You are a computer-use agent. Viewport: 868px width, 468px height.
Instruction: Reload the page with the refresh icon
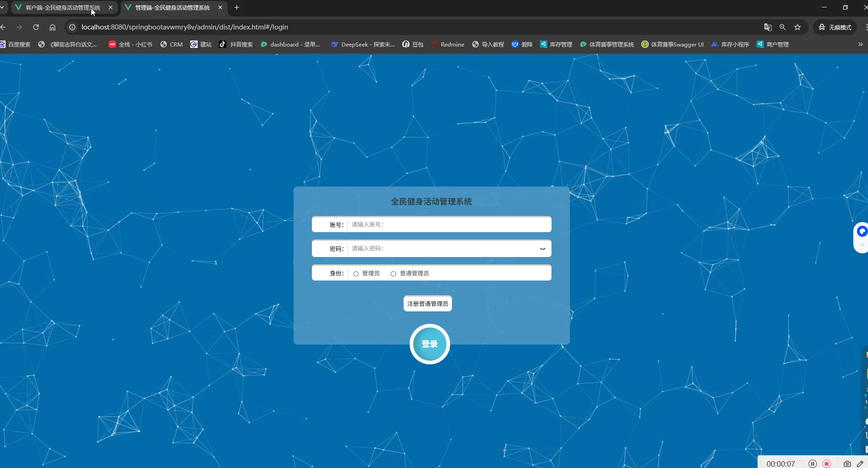pyautogui.click(x=36, y=27)
